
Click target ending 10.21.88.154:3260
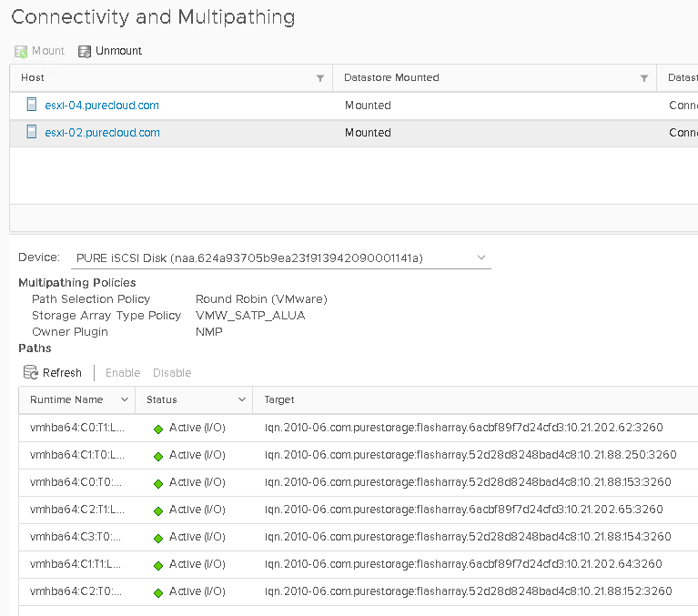click(468, 537)
